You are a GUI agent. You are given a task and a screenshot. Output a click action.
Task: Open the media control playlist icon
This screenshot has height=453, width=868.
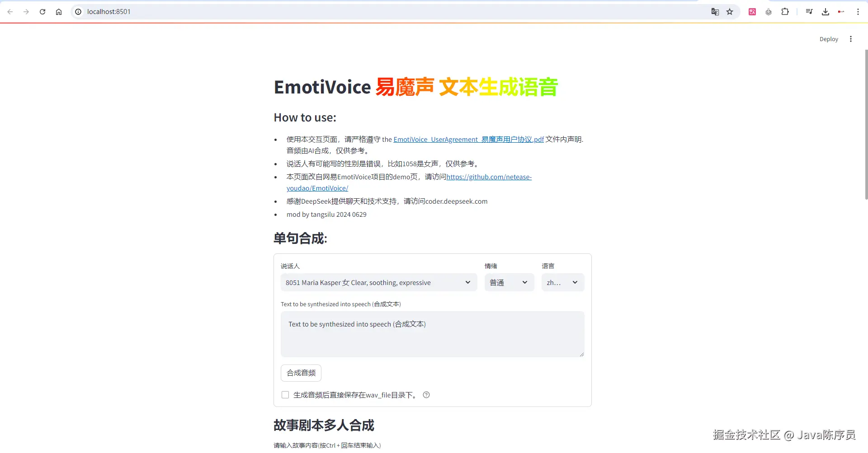pos(809,12)
